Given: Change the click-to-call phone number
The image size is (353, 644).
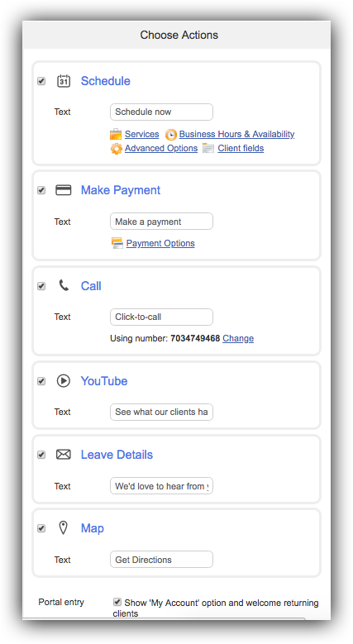Looking at the screenshot, I should click(x=238, y=338).
